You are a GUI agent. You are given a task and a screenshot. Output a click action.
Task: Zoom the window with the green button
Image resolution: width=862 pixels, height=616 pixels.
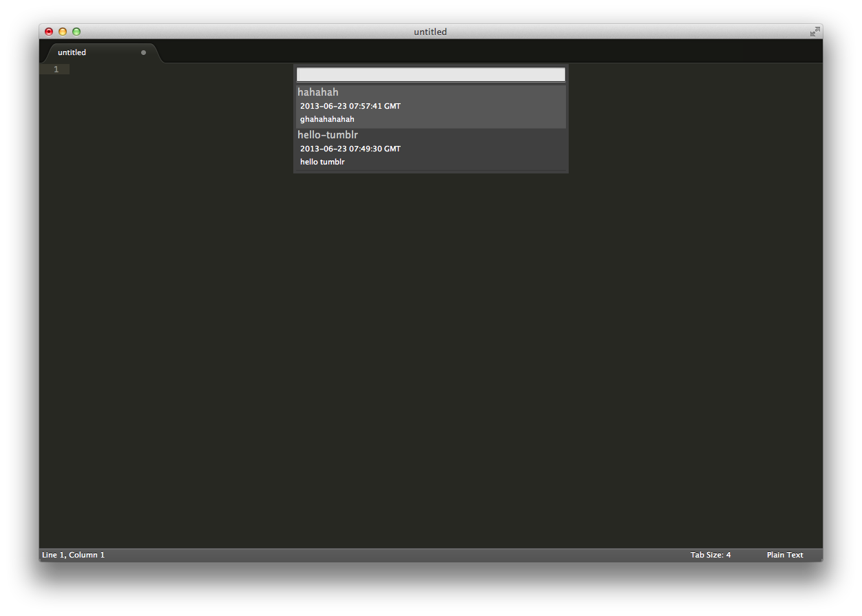(76, 32)
